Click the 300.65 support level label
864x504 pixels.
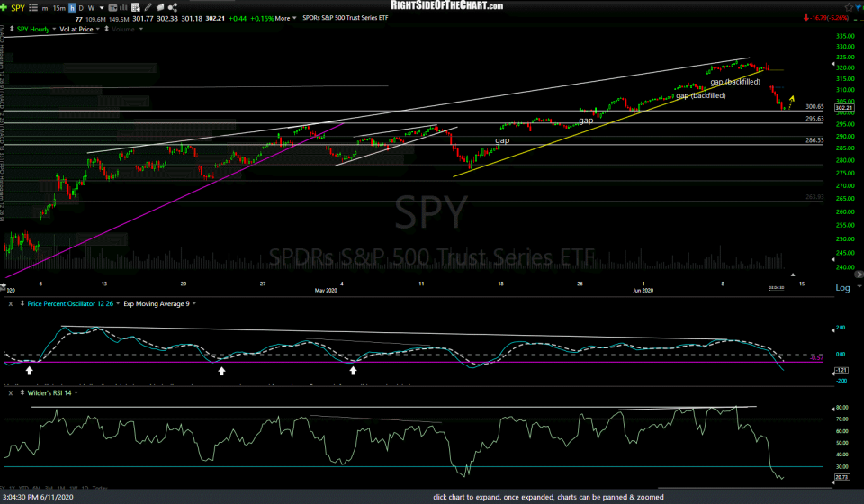click(x=814, y=107)
